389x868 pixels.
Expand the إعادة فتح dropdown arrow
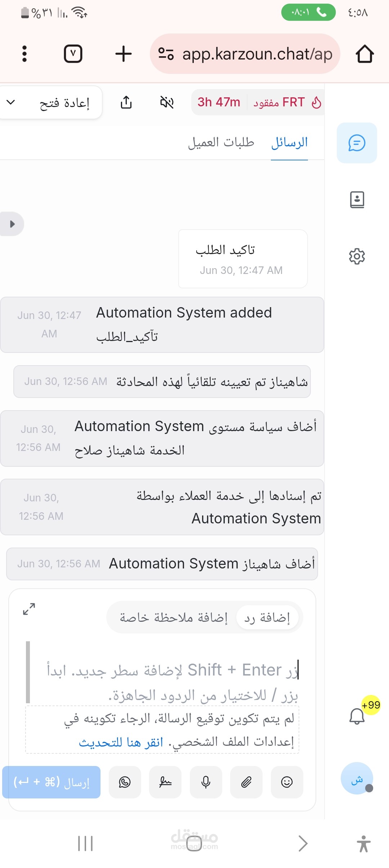(x=11, y=102)
